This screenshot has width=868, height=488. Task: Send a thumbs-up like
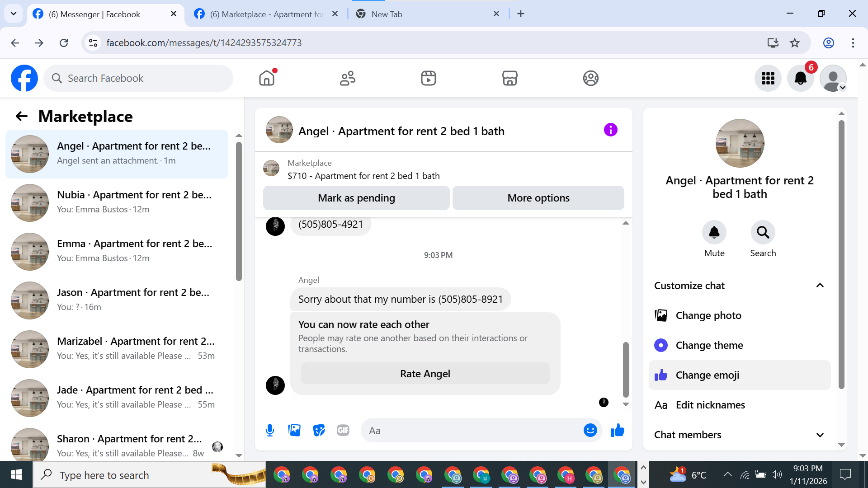tap(617, 430)
